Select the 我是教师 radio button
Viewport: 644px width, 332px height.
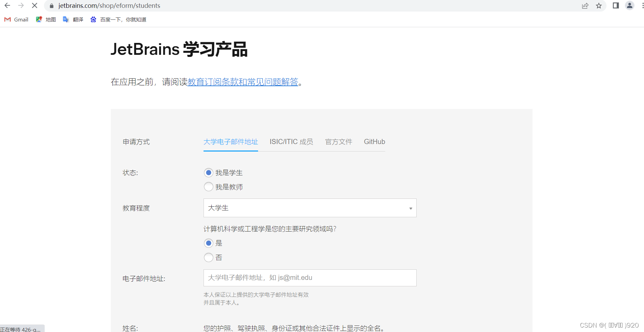(x=209, y=187)
